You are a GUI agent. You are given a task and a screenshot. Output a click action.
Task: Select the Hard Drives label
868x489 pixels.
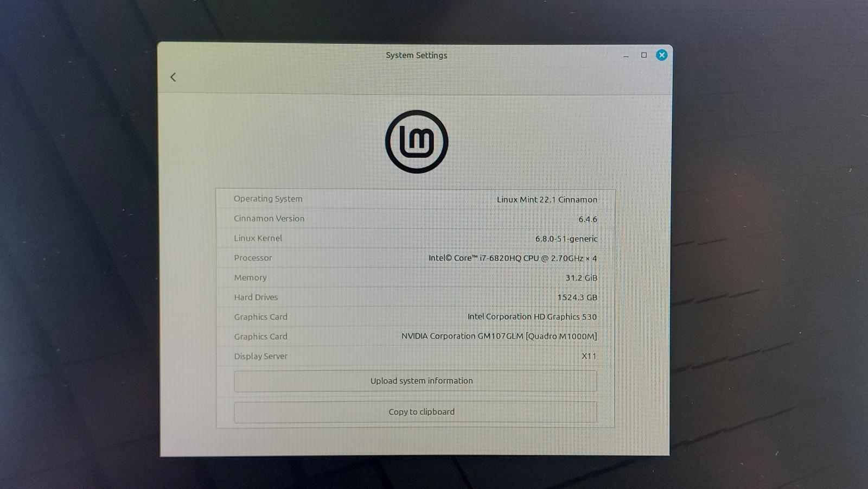[256, 297]
